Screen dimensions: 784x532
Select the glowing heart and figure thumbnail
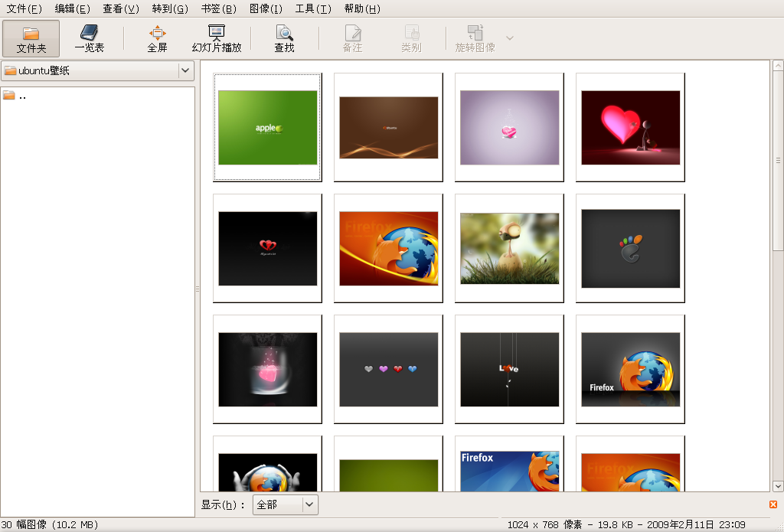[x=631, y=128]
